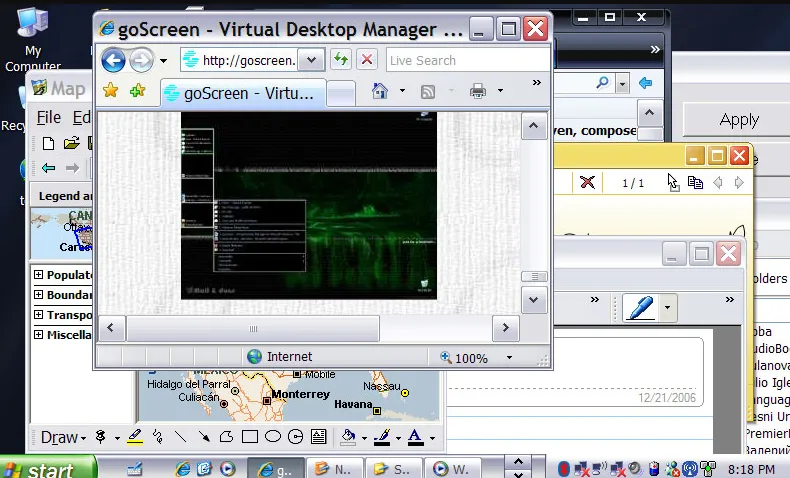
Task: Click the Start button
Action: pyautogui.click(x=49, y=468)
